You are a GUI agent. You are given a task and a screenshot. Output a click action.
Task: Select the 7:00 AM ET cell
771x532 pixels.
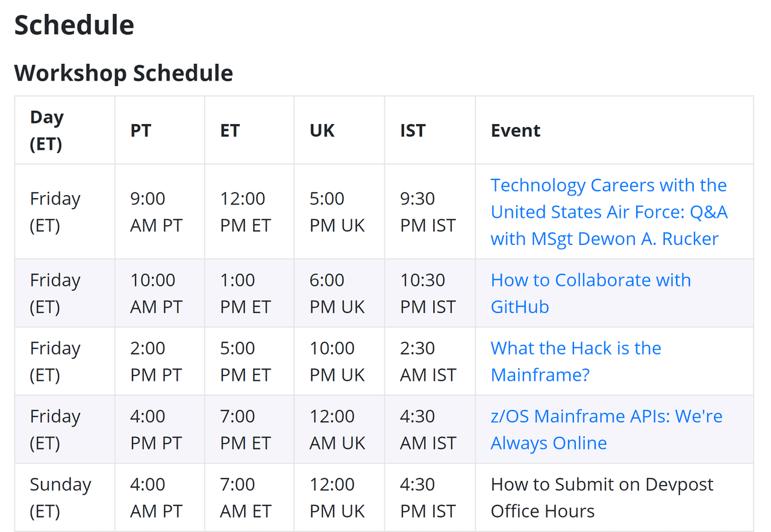tap(249, 497)
